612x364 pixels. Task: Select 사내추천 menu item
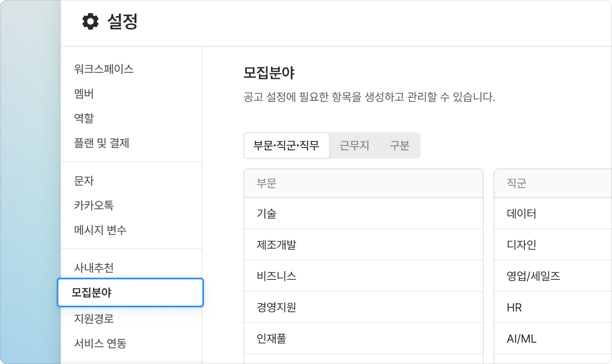94,268
